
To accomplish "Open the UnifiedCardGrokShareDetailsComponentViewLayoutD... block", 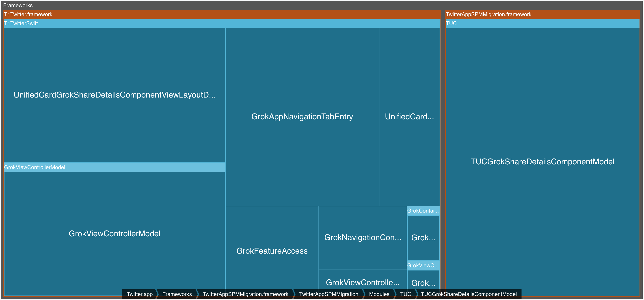I will point(114,95).
